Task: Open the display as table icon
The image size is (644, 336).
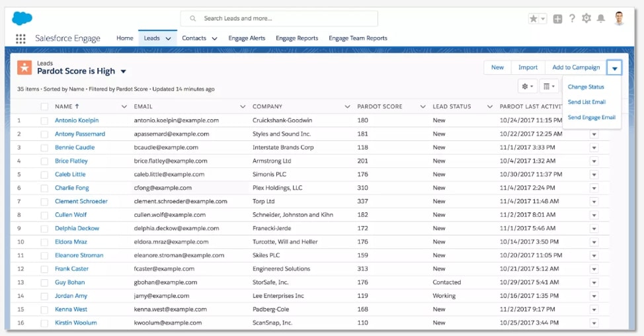Action: (x=549, y=86)
